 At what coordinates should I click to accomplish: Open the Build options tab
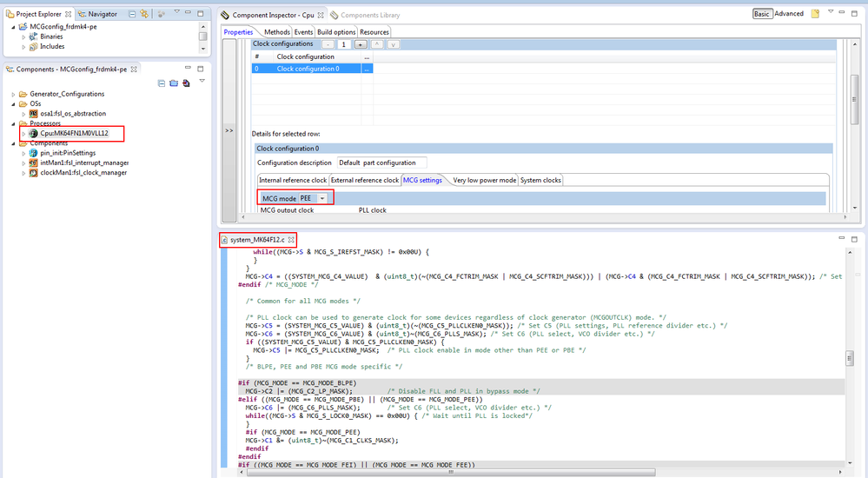[x=336, y=32]
